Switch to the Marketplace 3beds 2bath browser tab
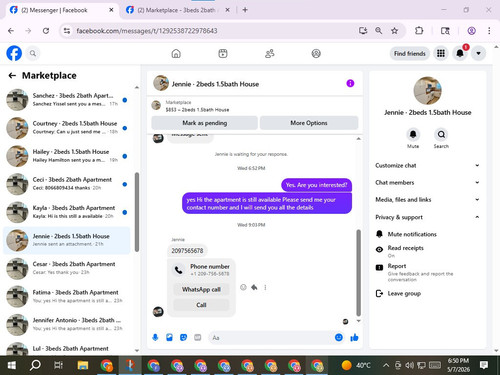 178,10
